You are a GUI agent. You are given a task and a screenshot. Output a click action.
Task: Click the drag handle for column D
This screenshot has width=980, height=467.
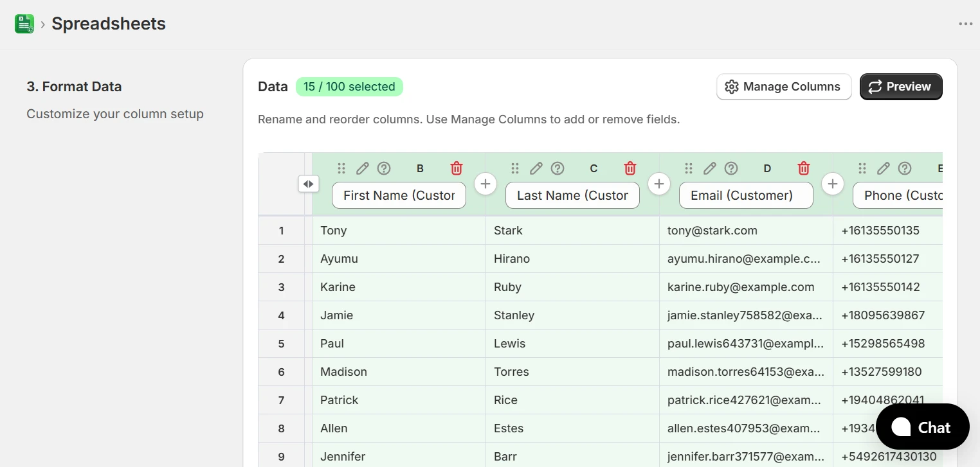[689, 168]
